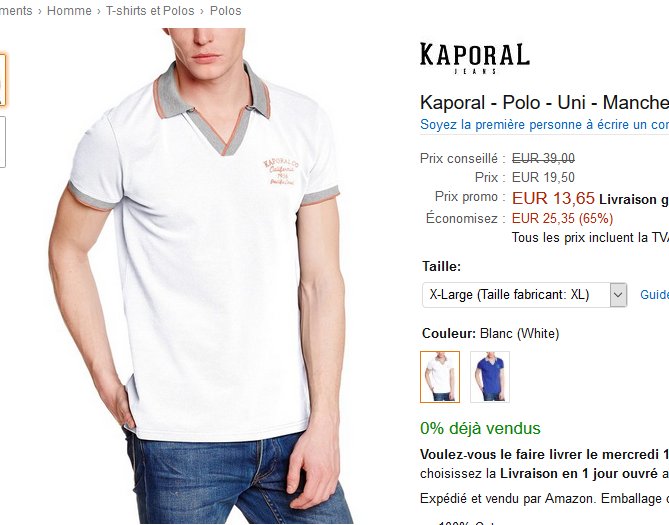
Task: Go to T-shirts et Polos breadcrumb
Action: click(150, 11)
